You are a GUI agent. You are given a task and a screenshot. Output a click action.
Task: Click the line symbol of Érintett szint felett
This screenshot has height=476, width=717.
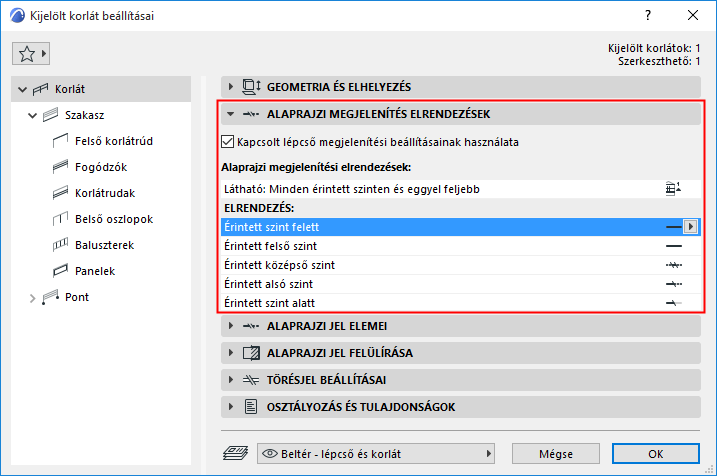674,227
